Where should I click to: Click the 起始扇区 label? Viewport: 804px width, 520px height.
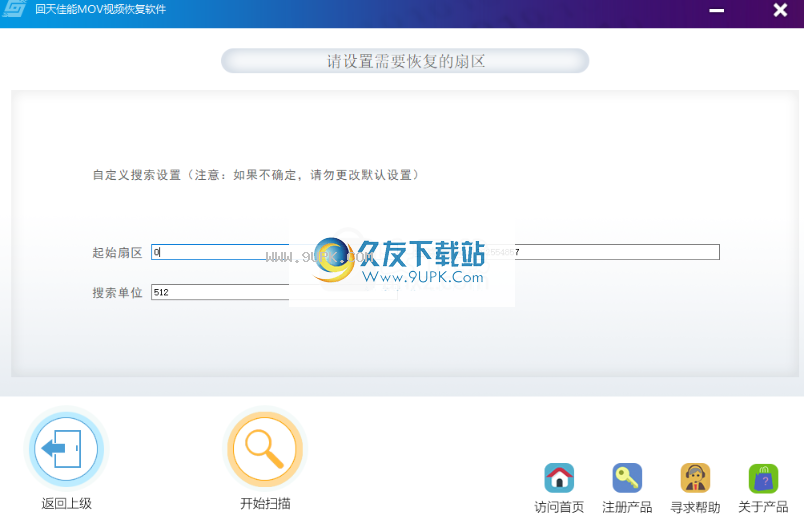pyautogui.click(x=117, y=252)
